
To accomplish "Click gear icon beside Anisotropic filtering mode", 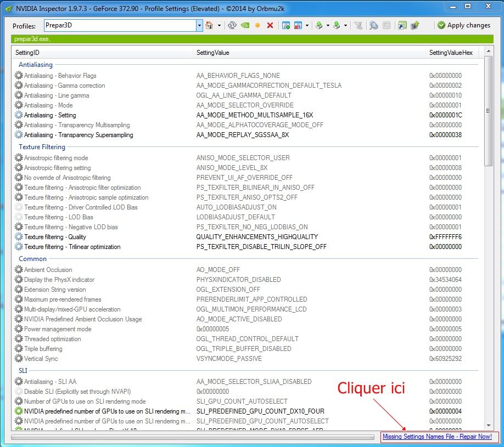I will pyautogui.click(x=19, y=157).
